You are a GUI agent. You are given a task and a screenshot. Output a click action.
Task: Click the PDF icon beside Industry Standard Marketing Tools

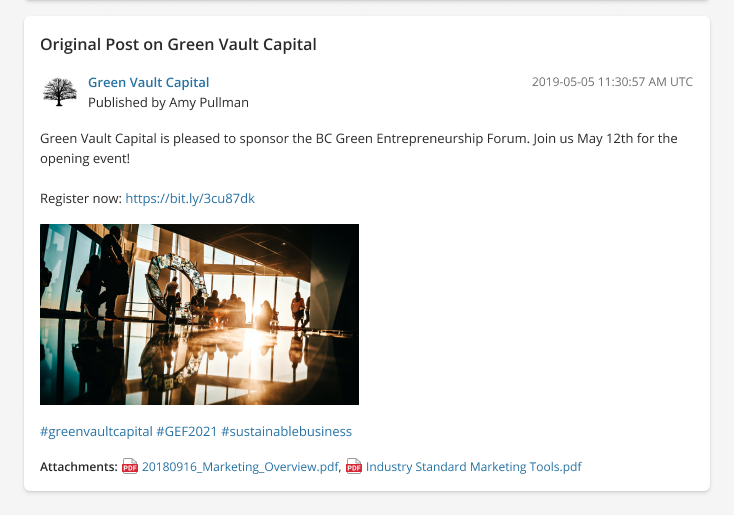pyautogui.click(x=354, y=466)
